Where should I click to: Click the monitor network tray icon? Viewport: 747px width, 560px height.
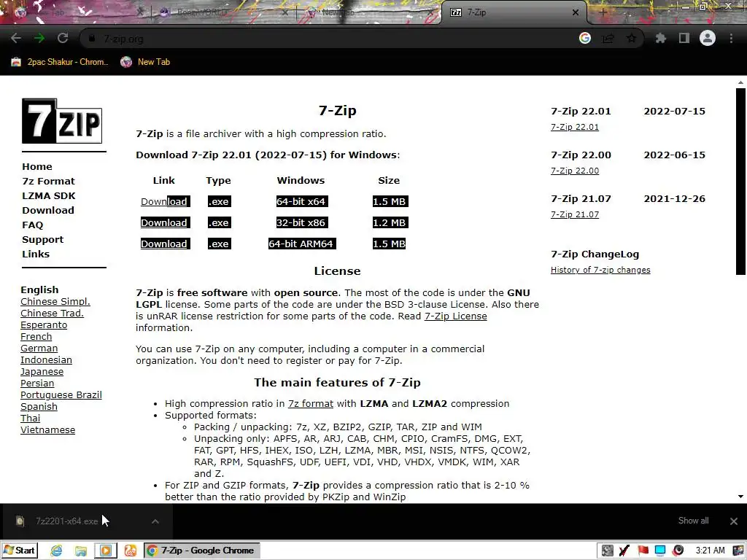(660, 551)
